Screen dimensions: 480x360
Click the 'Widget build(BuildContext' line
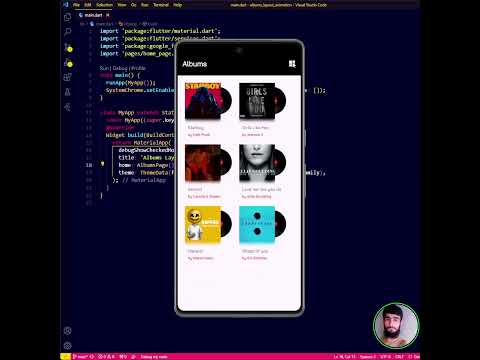click(140, 135)
